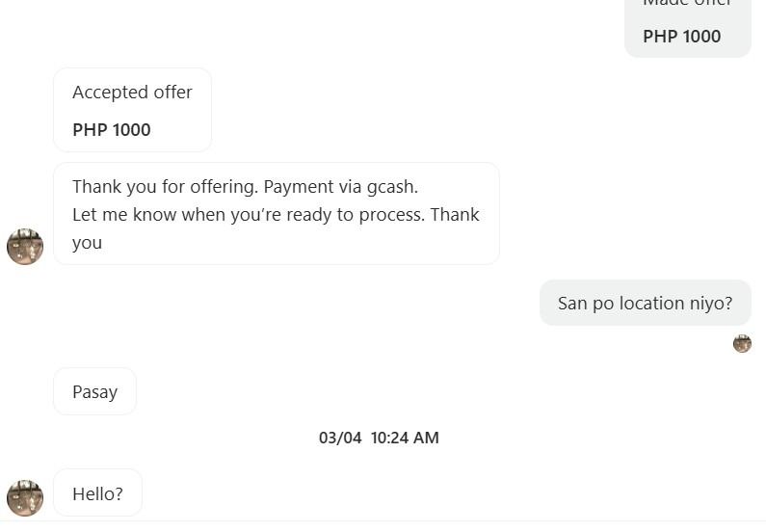
Task: Select the "San po location niyo?" message
Action: pos(645,303)
